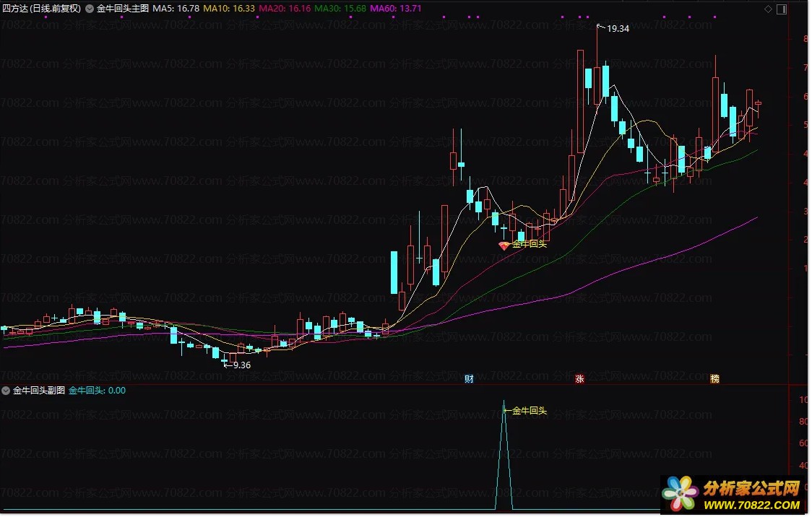The height and width of the screenshot is (517, 812).
Task: Click the 金牛回头 spike label in sub-chart
Action: pyautogui.click(x=530, y=411)
